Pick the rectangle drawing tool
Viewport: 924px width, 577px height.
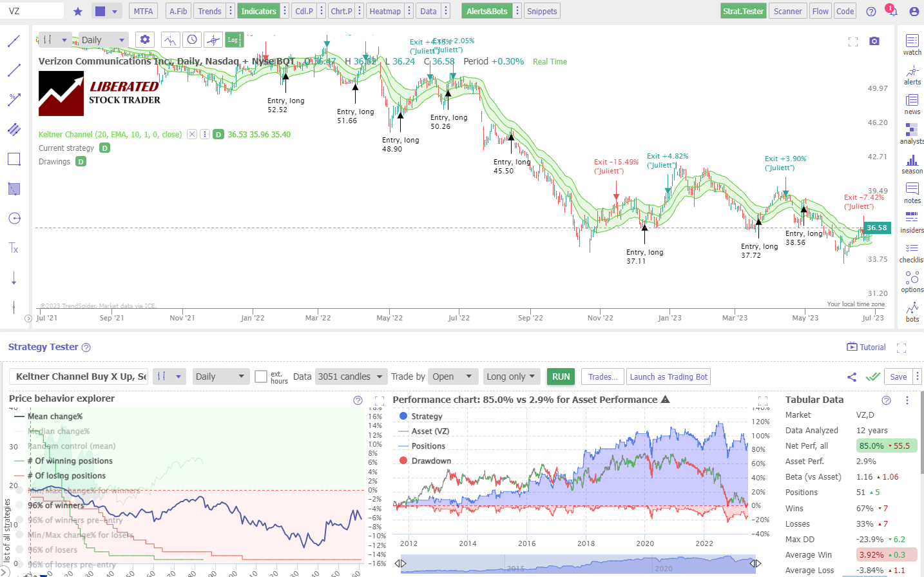tap(14, 159)
